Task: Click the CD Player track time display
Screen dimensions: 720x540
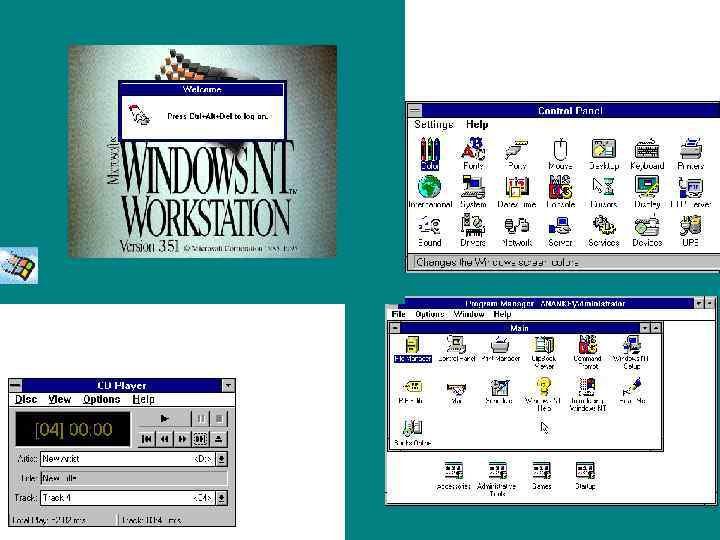Action: [73, 429]
